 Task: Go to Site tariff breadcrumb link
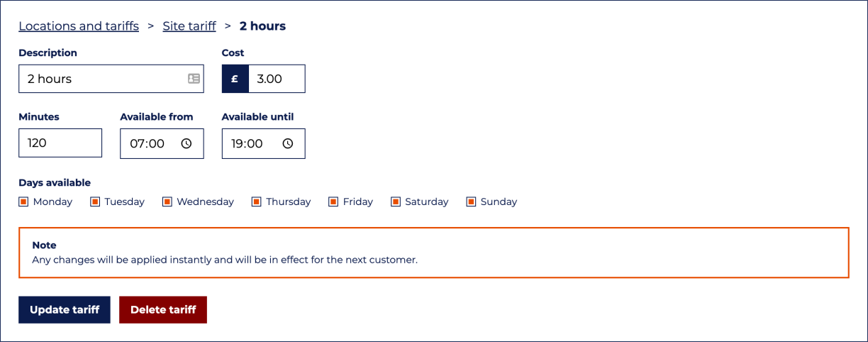pyautogui.click(x=189, y=26)
